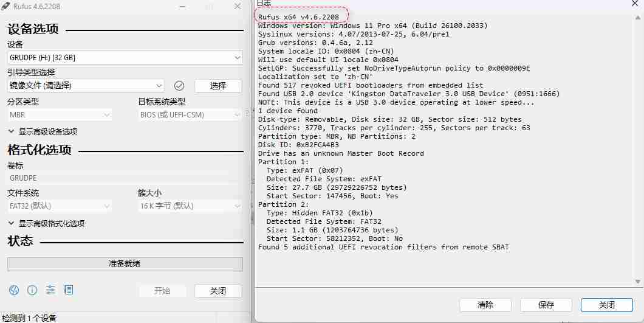644x323 pixels.
Task: Click the log viewer icon
Action: [x=69, y=290]
